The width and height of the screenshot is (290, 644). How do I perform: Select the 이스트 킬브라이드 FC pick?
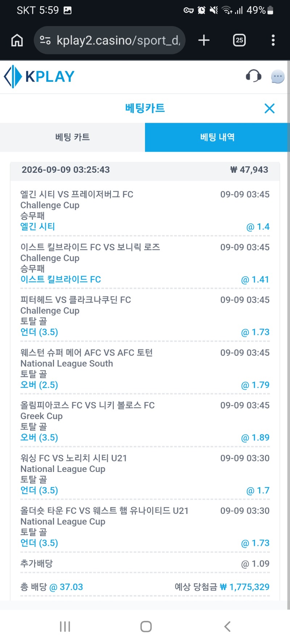pos(61,280)
